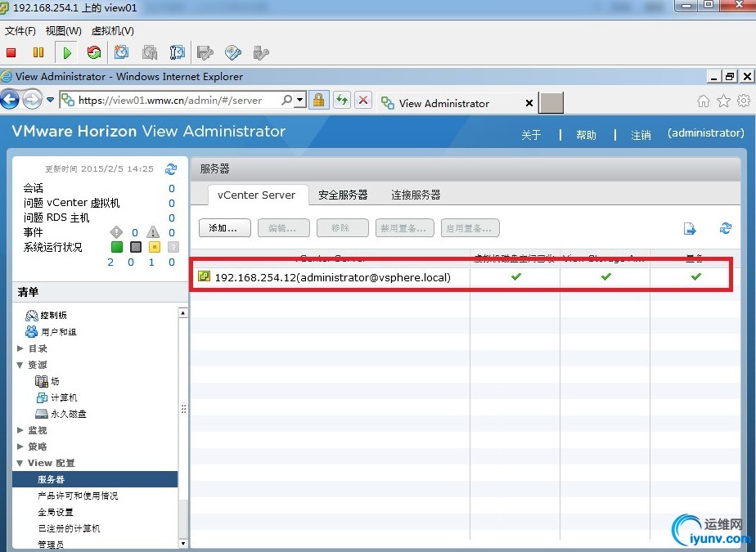Viewport: 756px width, 552px height.
Task: Click the green system health status square
Action: tap(117, 247)
